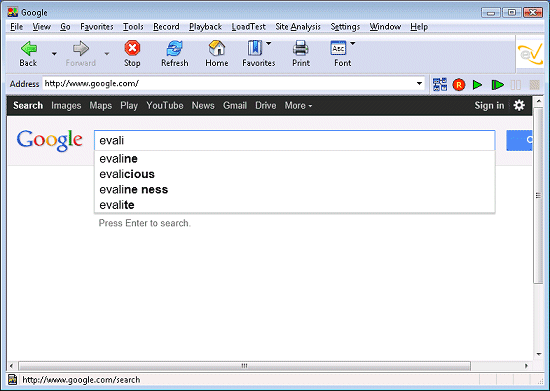Open the YouTube link

click(x=165, y=106)
